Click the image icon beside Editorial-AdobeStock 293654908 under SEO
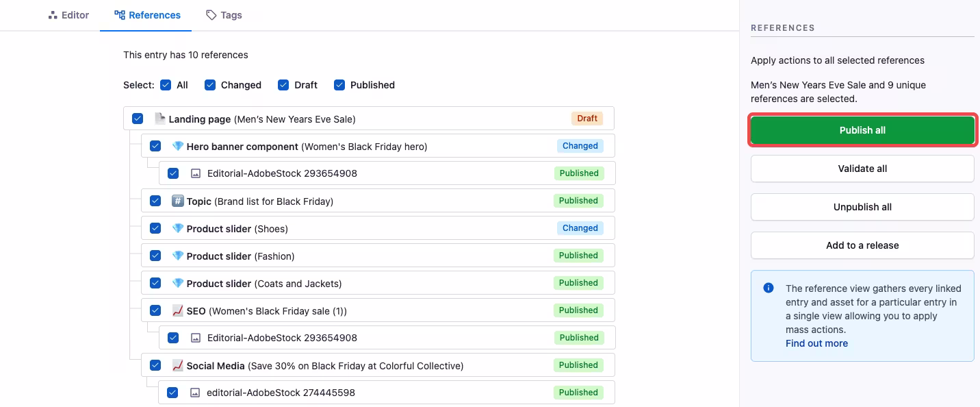This screenshot has height=407, width=980. pyautogui.click(x=196, y=338)
